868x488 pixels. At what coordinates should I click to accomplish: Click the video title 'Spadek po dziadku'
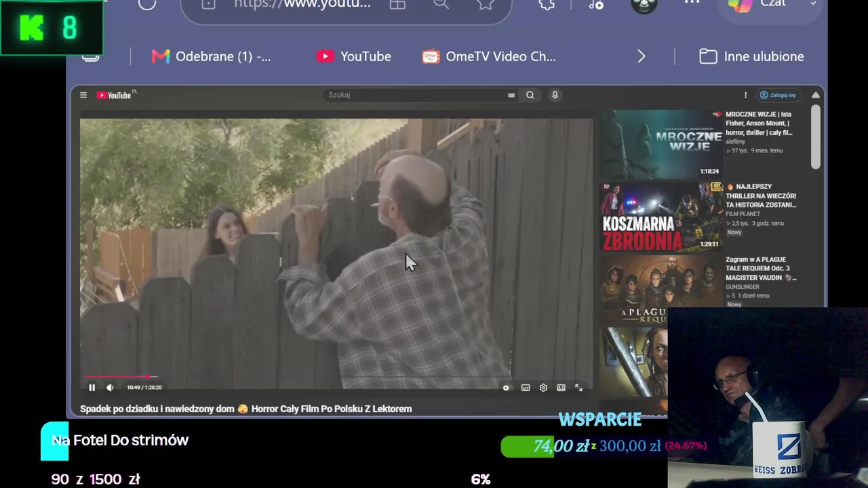click(x=245, y=409)
